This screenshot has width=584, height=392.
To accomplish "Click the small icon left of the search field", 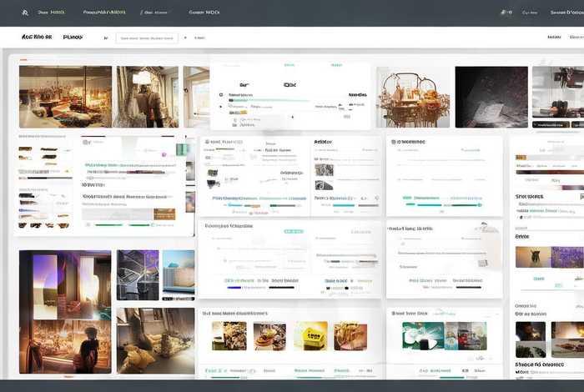I will tap(106, 38).
